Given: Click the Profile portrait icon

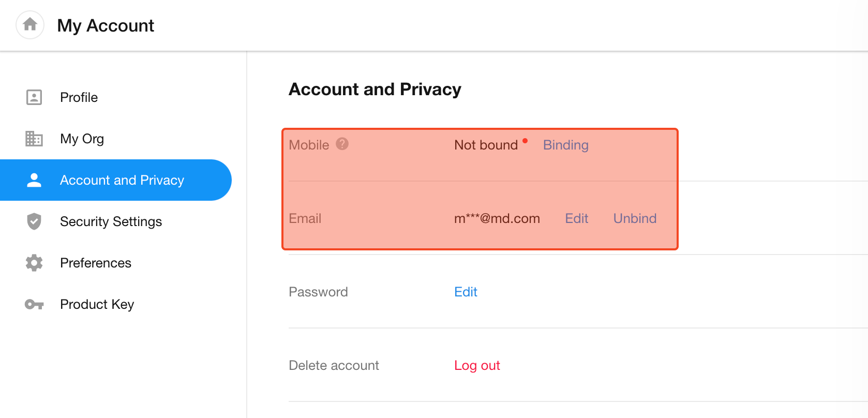Looking at the screenshot, I should 34,97.
